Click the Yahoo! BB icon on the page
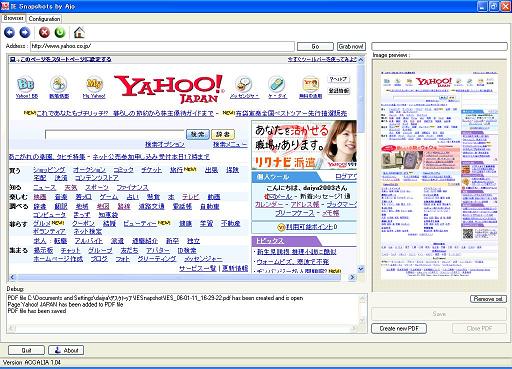Viewport: 512px width, 369px height. (26, 84)
